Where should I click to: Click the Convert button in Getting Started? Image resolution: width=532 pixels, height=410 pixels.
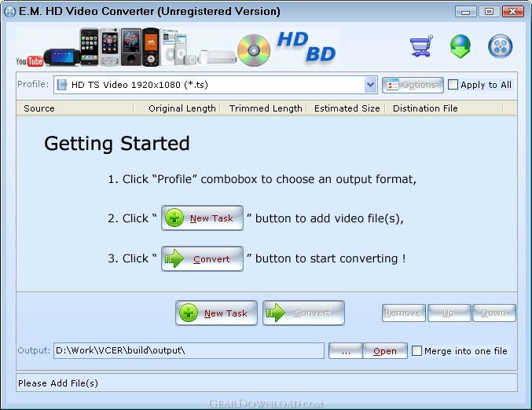(202, 258)
